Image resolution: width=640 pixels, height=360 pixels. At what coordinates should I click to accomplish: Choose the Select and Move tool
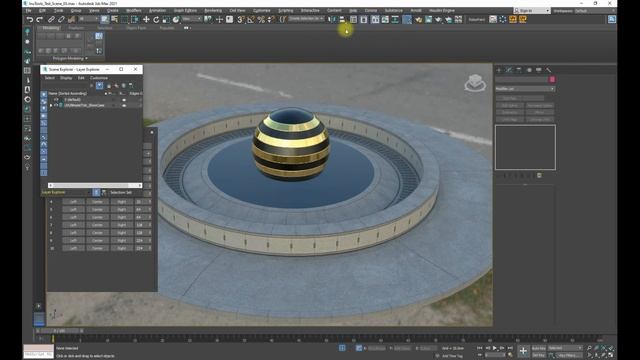pos(146,19)
